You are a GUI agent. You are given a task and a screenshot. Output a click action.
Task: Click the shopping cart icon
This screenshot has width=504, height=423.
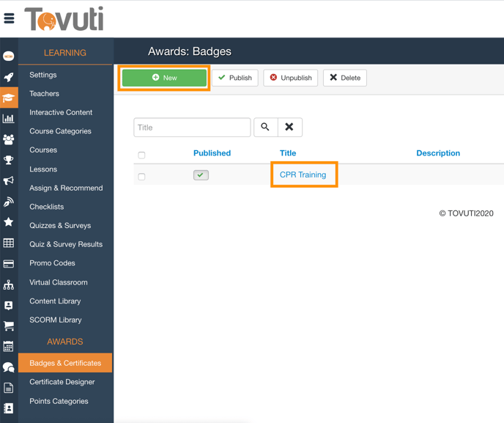click(9, 325)
